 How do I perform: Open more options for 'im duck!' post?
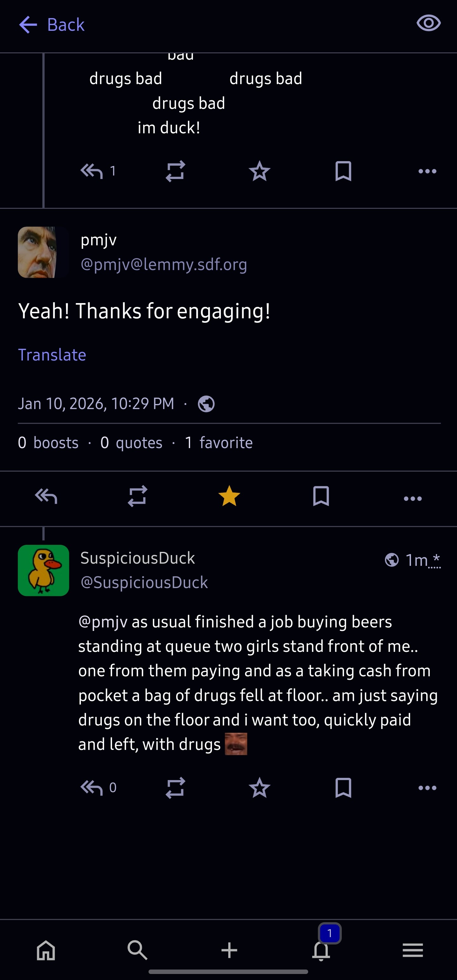427,171
